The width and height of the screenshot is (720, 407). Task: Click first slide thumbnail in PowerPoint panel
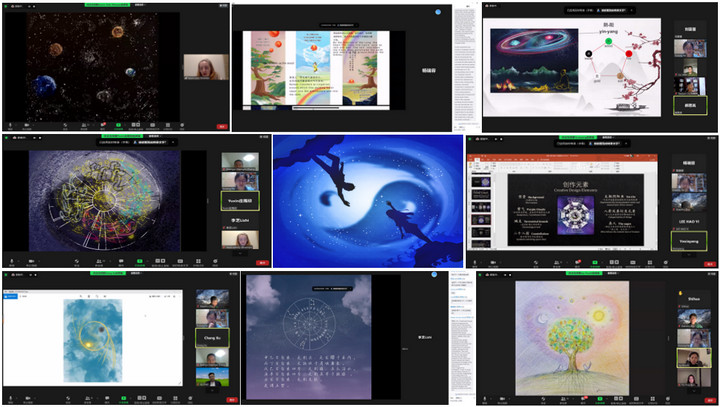tap(479, 182)
